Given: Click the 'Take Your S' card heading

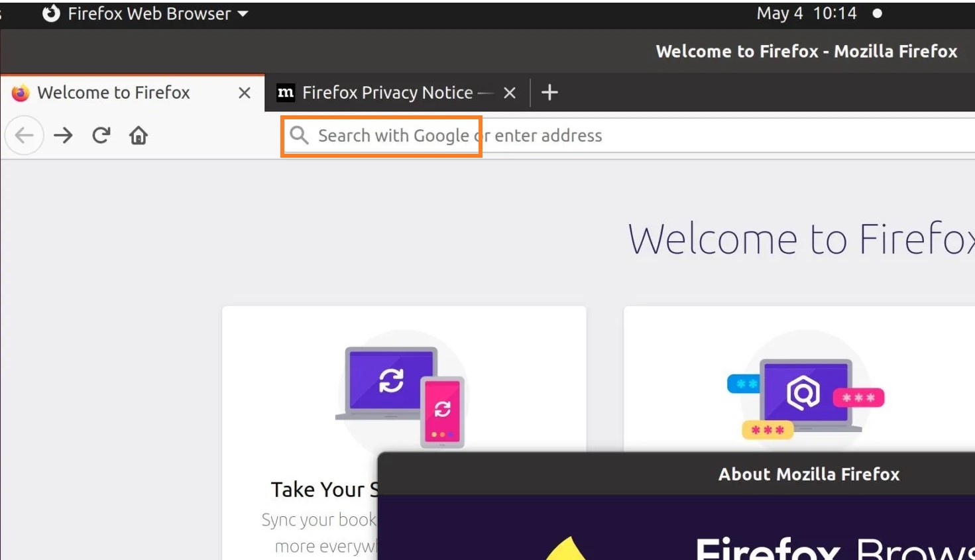Looking at the screenshot, I should [x=325, y=489].
